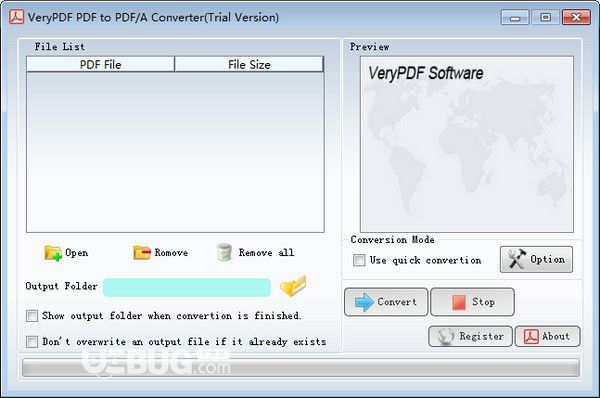This screenshot has height=398, width=600.
Task: Click the PDF File column header
Action: pyautogui.click(x=101, y=64)
